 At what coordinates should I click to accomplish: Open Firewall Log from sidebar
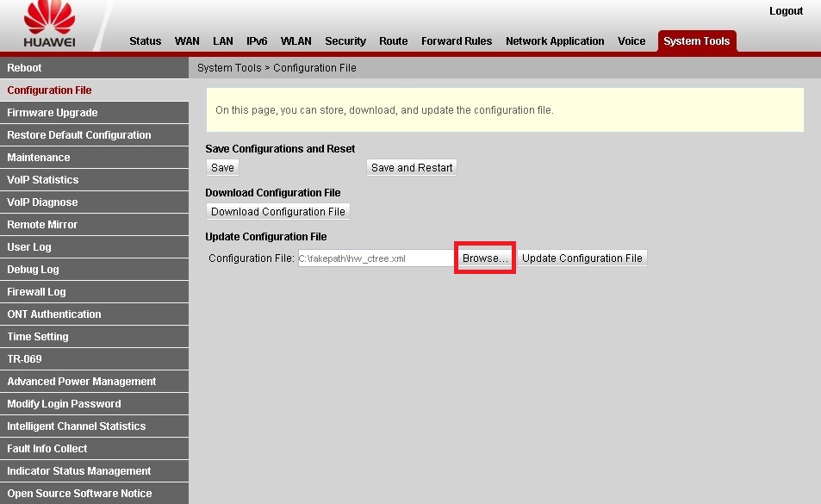pyautogui.click(x=36, y=292)
